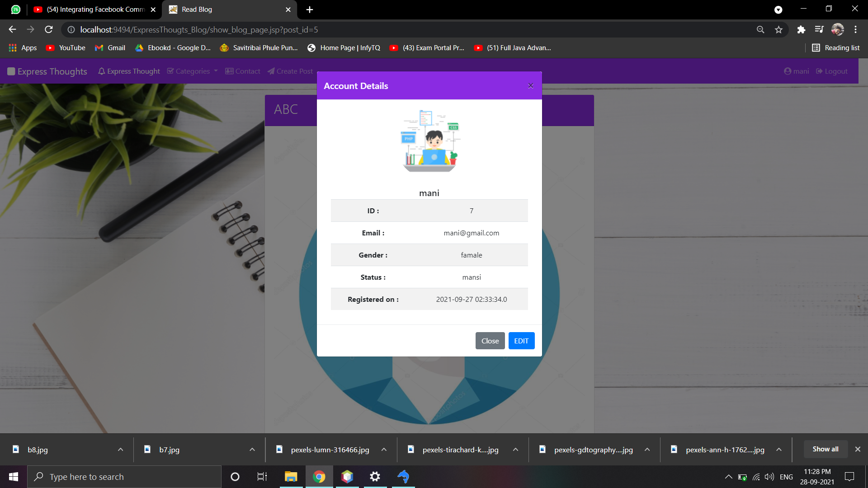Open Chrome three-dot menu

click(x=855, y=30)
